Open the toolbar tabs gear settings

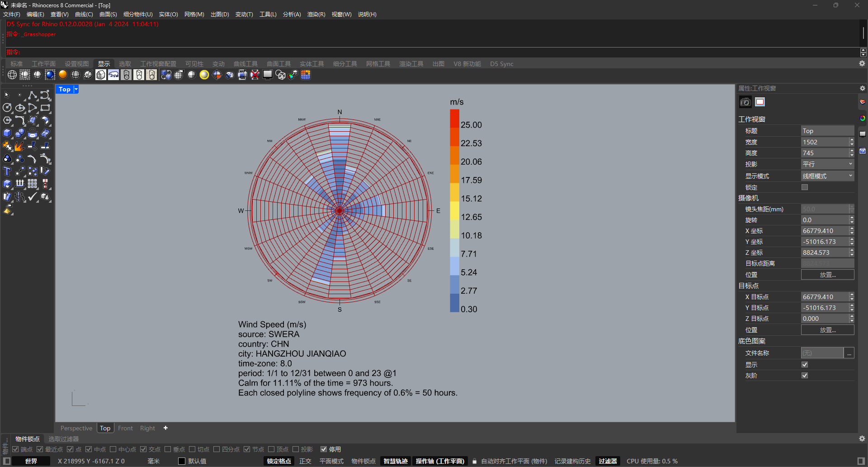pos(862,63)
